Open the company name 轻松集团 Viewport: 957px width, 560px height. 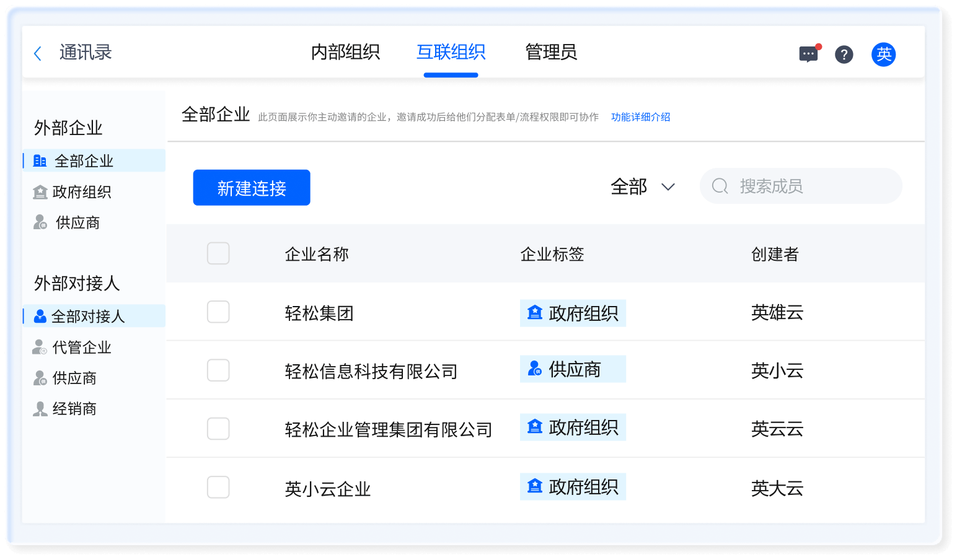[319, 313]
